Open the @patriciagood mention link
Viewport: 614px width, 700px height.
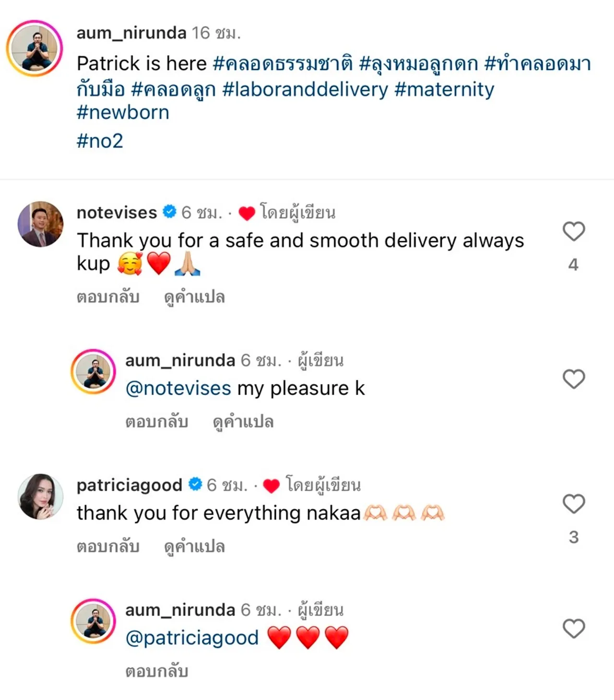tap(192, 638)
